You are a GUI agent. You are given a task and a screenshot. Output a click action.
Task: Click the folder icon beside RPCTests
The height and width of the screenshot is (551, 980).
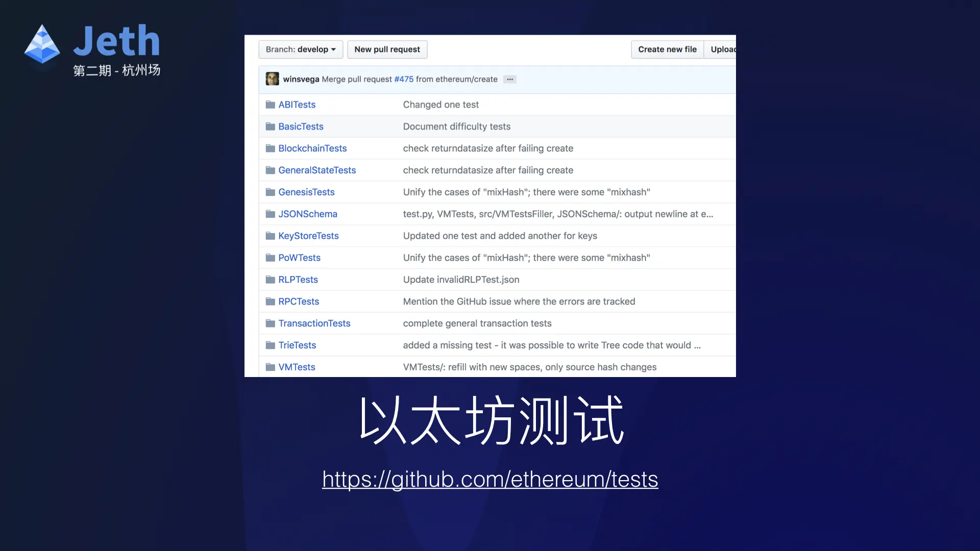270,302
